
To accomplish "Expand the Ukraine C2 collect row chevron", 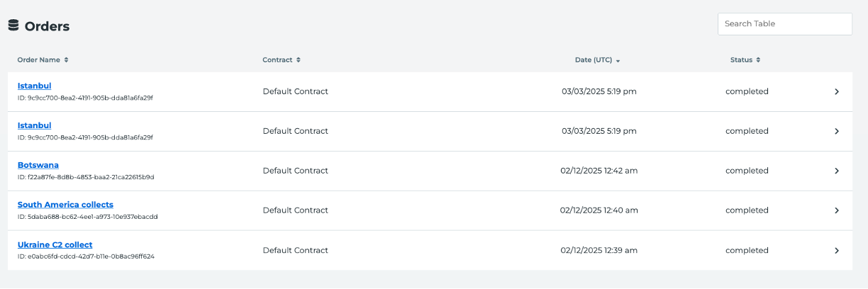I will pos(837,250).
